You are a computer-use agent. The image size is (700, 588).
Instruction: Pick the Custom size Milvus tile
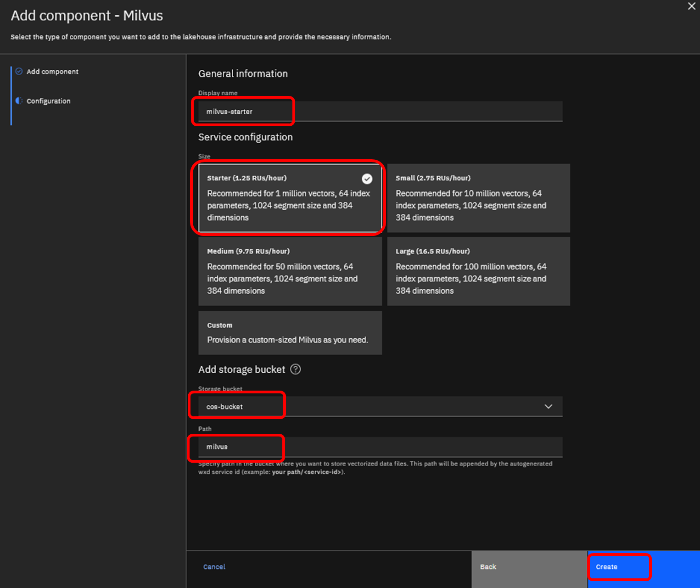[x=290, y=333]
